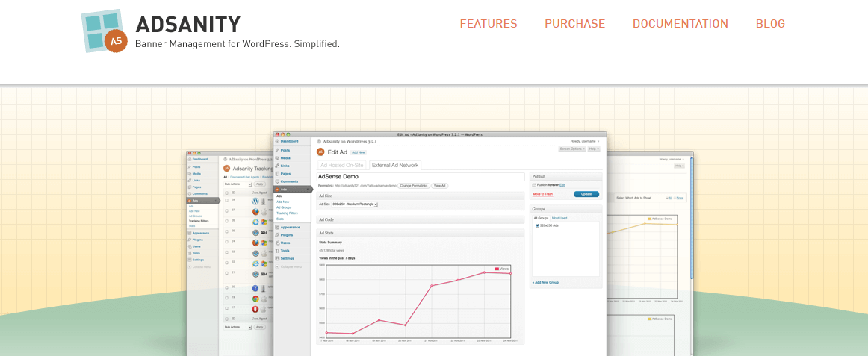Click the pink Views legend swatch in chart
Screen dimensions: 868x356
pyautogui.click(x=497, y=269)
